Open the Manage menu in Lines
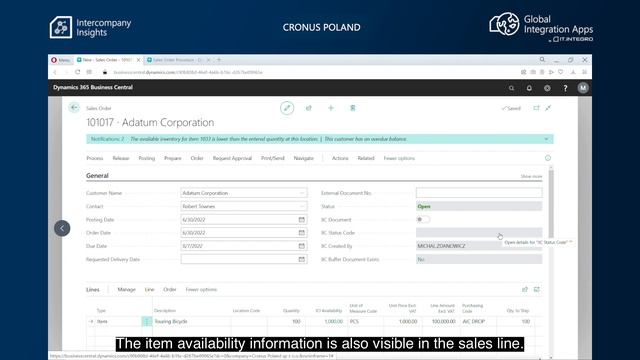The width and height of the screenshot is (640, 360). [x=127, y=289]
